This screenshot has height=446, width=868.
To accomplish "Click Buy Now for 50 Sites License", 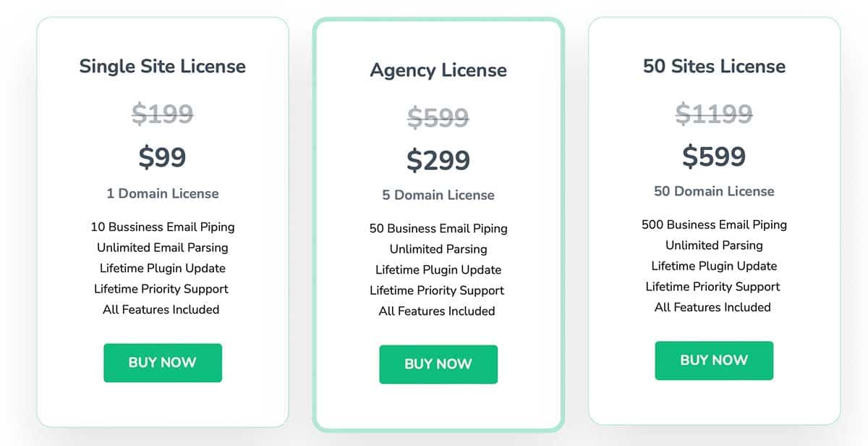I will coord(714,361).
